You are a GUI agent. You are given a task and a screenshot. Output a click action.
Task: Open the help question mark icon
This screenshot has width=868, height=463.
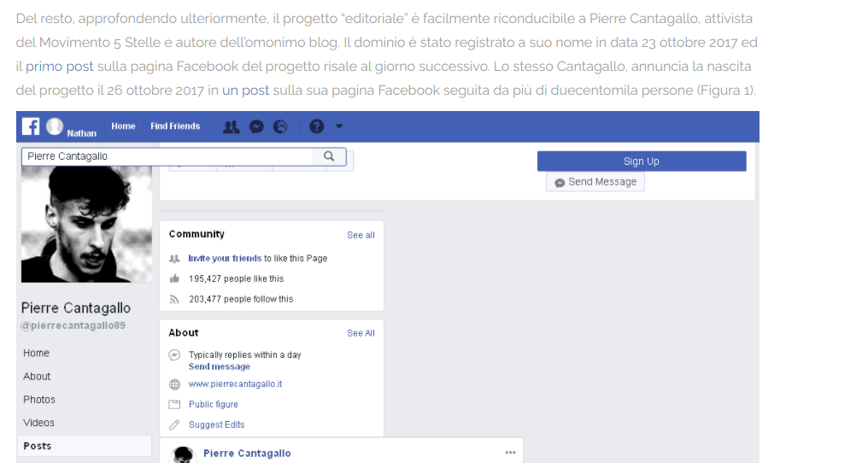[x=316, y=126]
